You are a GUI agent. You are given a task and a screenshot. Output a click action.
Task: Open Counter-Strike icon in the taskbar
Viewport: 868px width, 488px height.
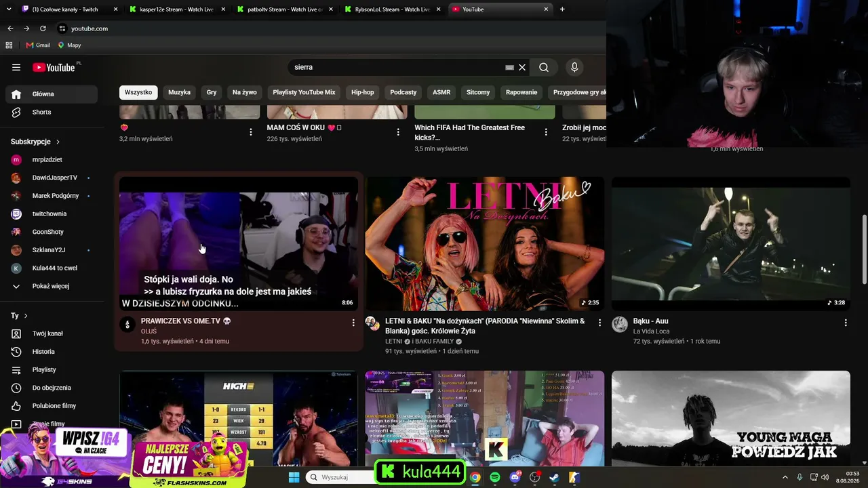574,477
